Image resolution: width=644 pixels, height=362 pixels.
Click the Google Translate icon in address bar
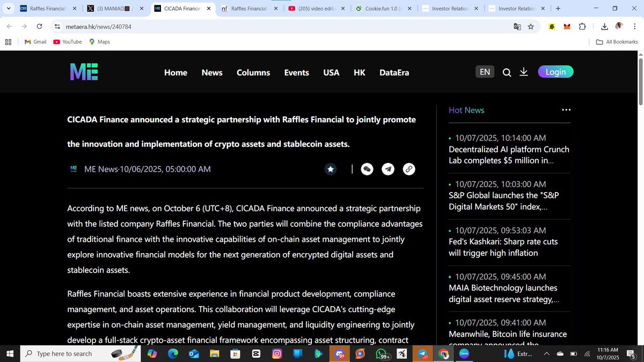click(517, 26)
